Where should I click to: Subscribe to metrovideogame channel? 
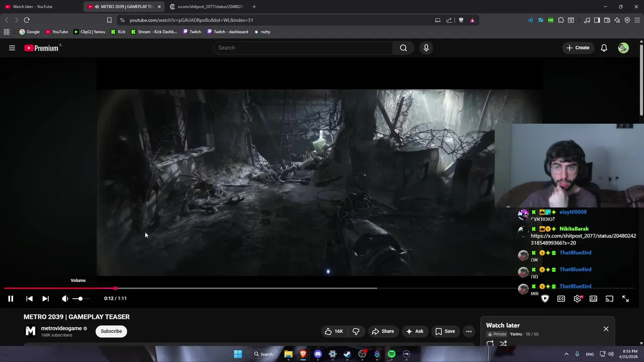111,331
